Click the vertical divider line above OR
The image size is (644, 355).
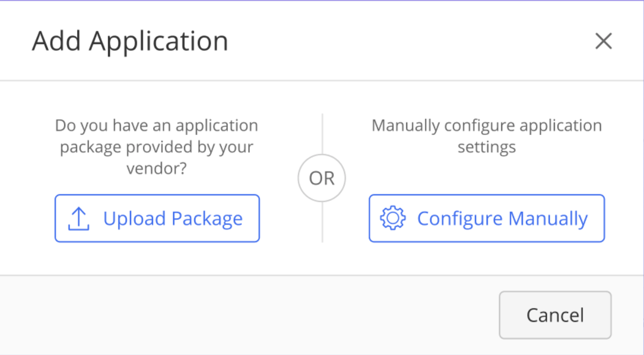pyautogui.click(x=322, y=134)
